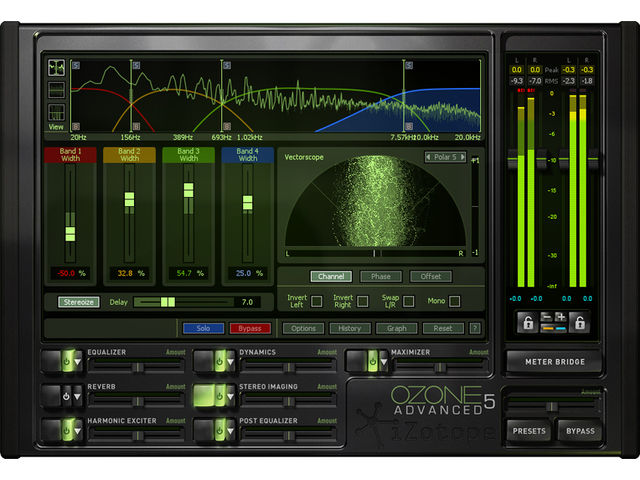Screen dimensions: 640x480
Task: Open the Harmonic Exciter module preset arrow
Action: (78, 431)
